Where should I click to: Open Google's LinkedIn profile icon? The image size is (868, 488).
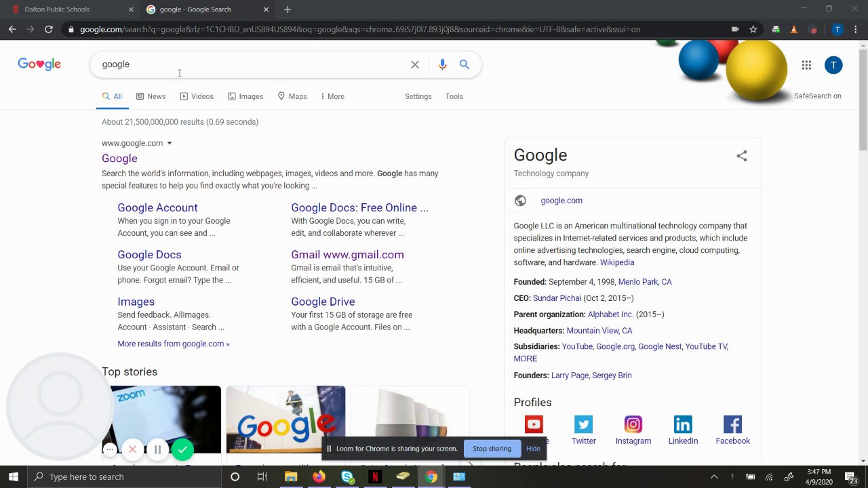click(683, 424)
